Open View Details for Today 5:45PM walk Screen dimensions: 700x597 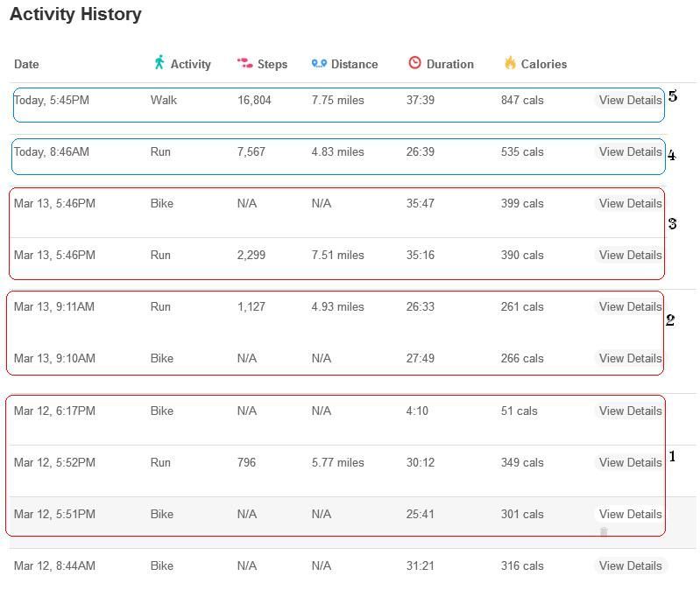[630, 100]
